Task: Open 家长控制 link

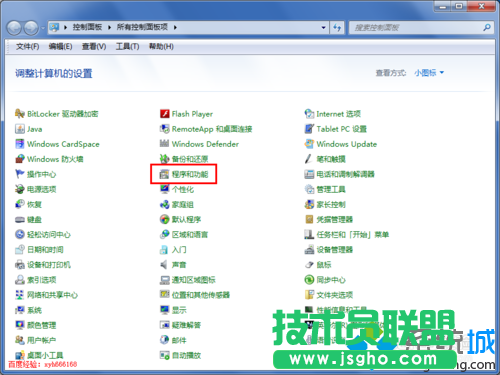Action: pyautogui.click(x=331, y=204)
